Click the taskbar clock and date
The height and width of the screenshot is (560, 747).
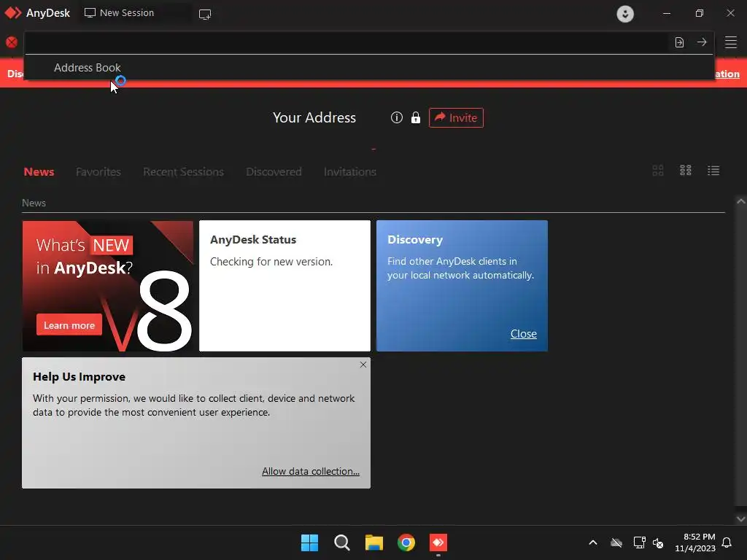[695, 542]
